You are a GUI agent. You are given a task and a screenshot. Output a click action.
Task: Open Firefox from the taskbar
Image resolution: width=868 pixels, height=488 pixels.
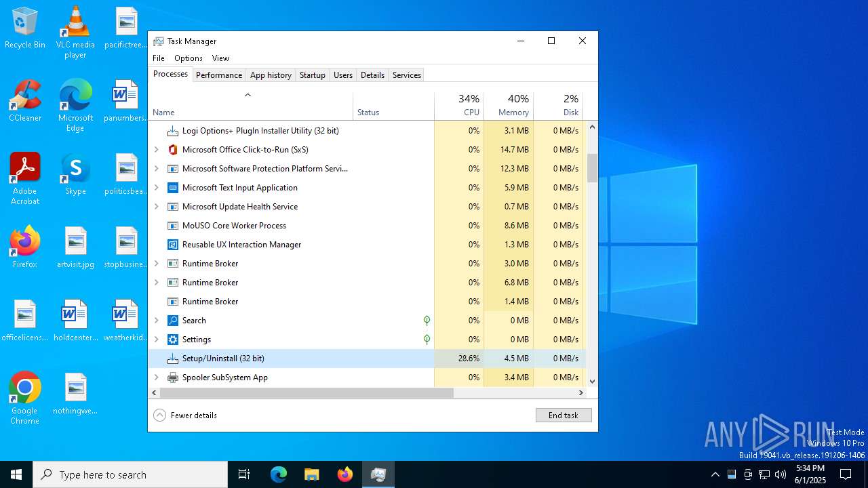pos(345,474)
